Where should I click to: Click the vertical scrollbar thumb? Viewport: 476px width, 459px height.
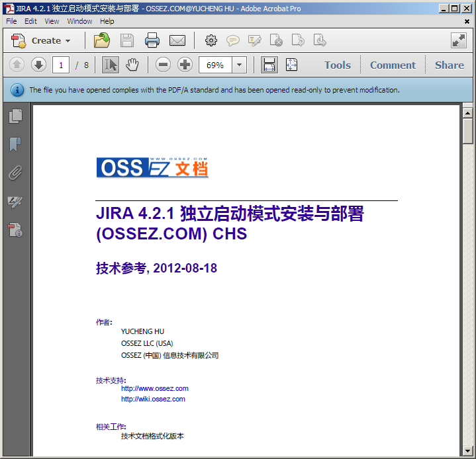[467, 131]
